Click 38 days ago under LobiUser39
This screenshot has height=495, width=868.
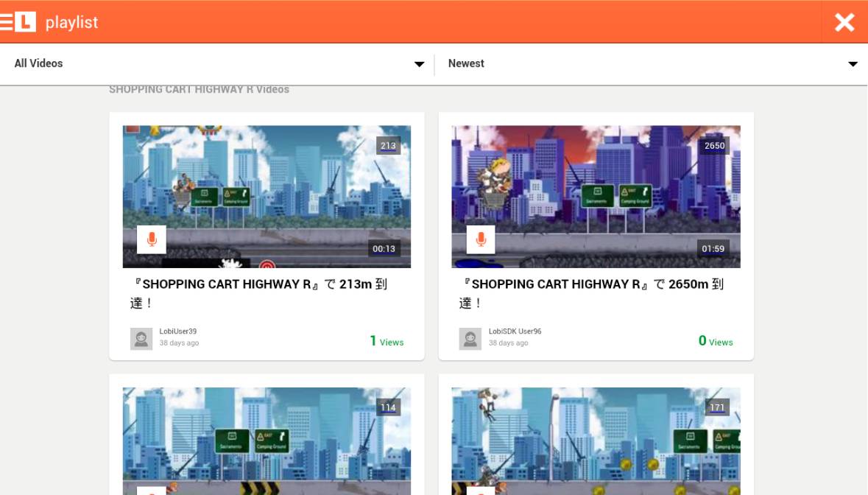(179, 343)
